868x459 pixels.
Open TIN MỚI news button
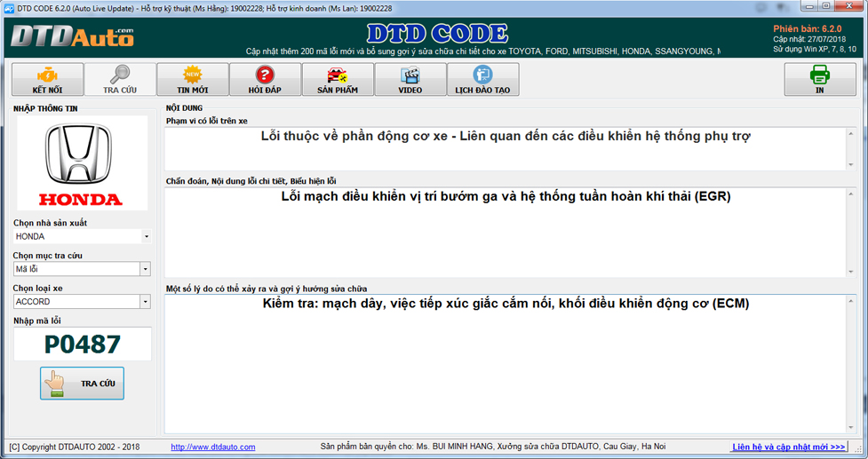pyautogui.click(x=193, y=80)
